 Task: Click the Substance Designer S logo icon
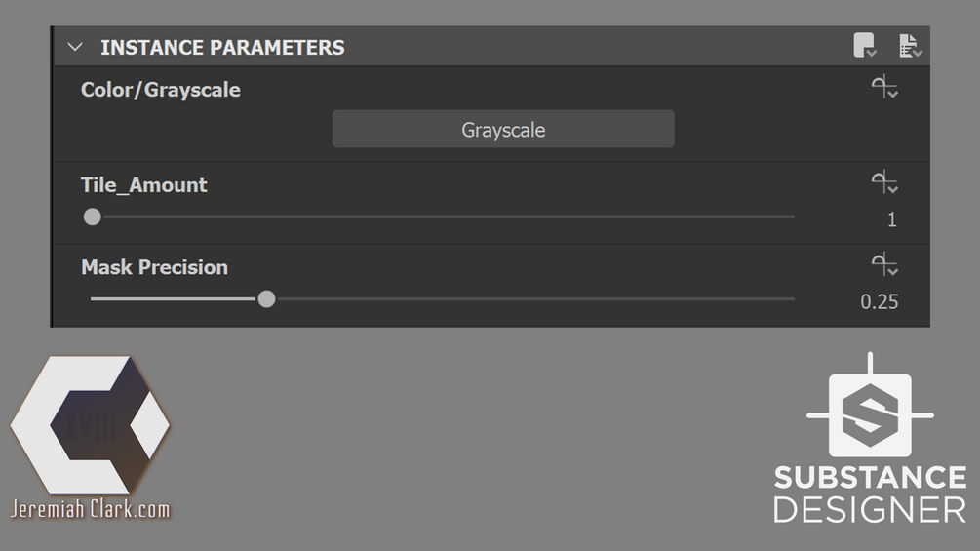tap(870, 413)
